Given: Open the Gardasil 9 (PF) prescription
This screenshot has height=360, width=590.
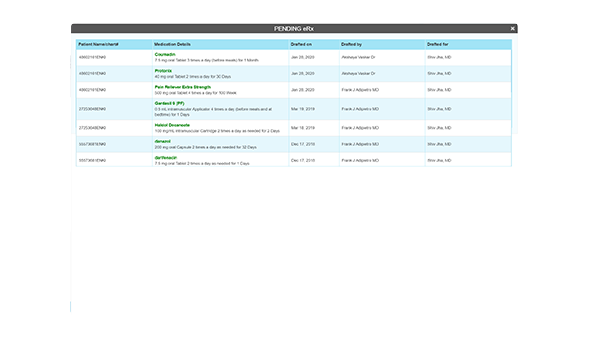Looking at the screenshot, I should (169, 103).
